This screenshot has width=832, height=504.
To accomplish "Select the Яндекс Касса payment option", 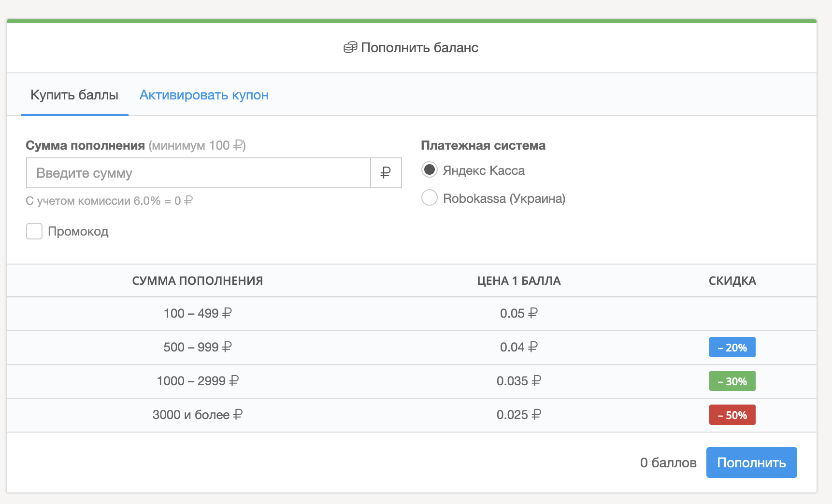I will 430,170.
